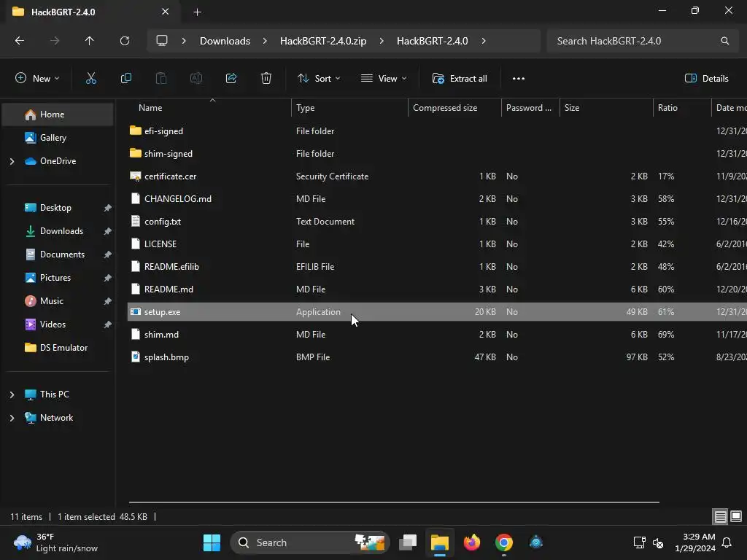Select the efi-signed folder

pos(437,131)
